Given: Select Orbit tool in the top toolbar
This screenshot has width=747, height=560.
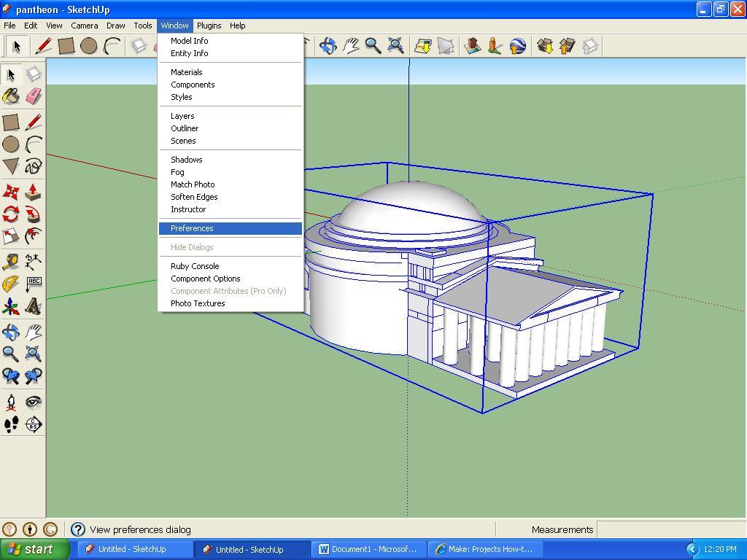Looking at the screenshot, I should click(328, 46).
